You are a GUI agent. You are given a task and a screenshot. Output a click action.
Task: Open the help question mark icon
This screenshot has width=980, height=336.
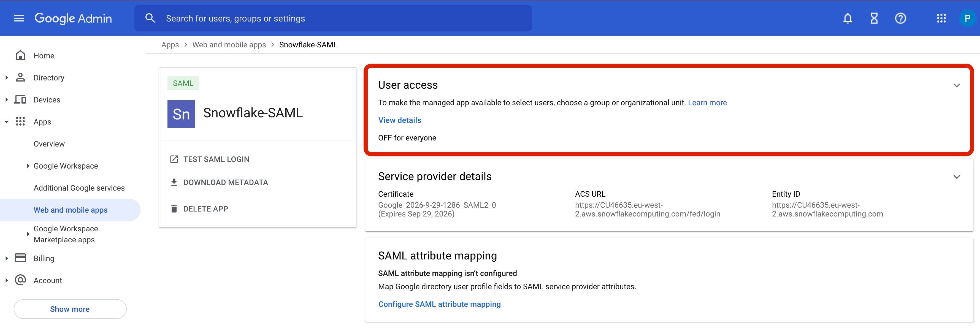(900, 18)
